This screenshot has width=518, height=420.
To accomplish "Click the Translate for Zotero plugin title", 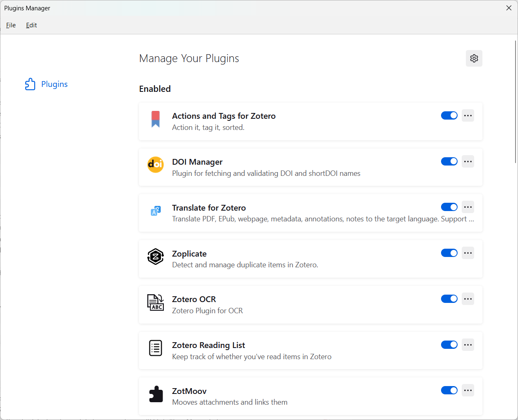I will click(x=209, y=208).
